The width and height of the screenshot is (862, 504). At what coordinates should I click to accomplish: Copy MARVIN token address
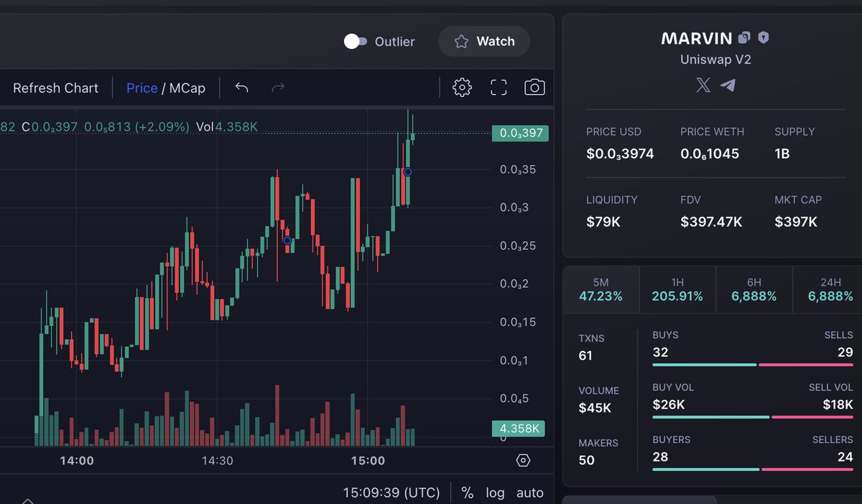(744, 37)
